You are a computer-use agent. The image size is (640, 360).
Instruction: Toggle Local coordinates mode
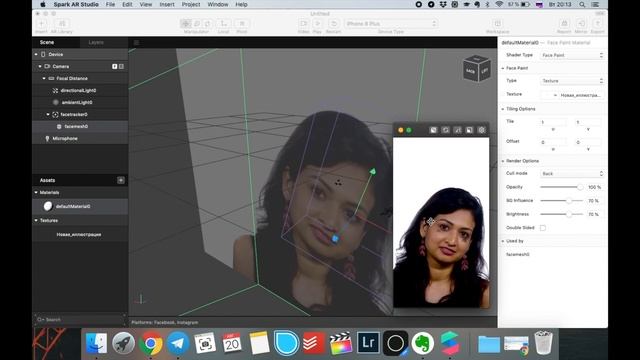223,24
